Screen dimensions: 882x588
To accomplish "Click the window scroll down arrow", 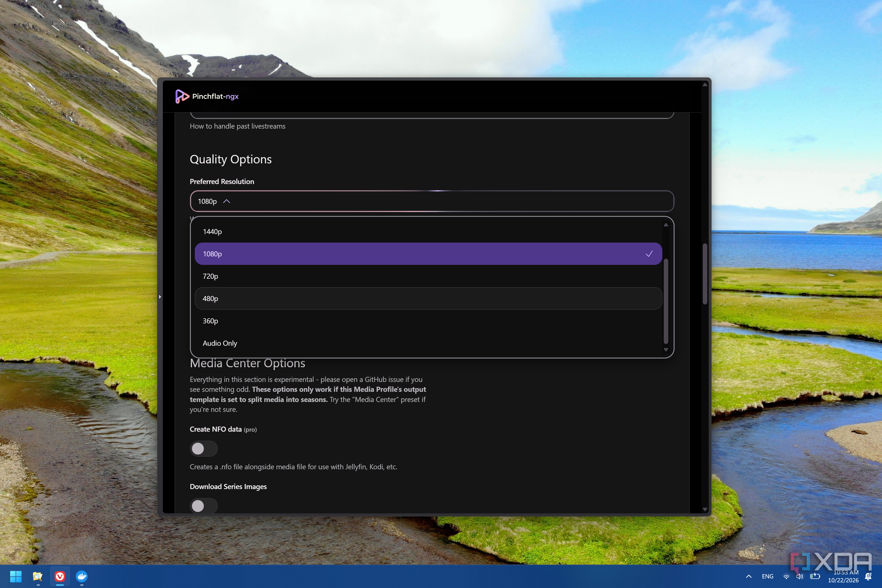I will click(705, 509).
